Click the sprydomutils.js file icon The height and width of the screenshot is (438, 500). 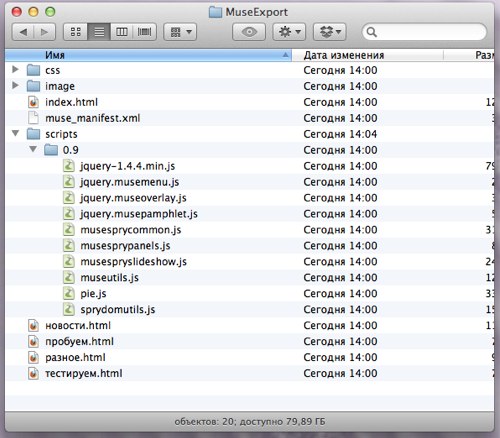point(69,309)
